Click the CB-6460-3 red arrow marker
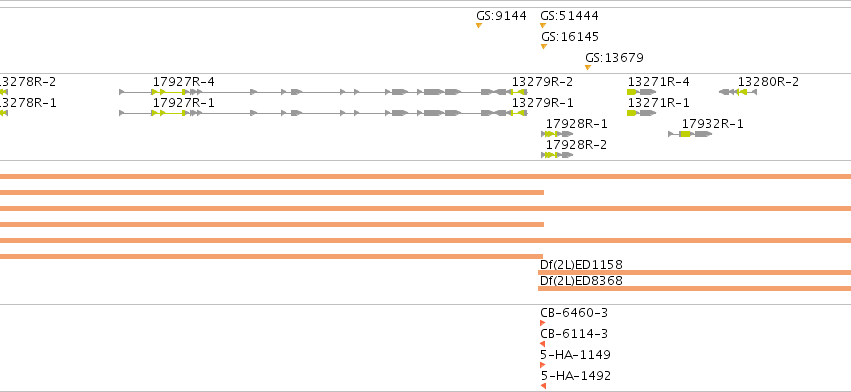The width and height of the screenshot is (851, 392). click(543, 323)
